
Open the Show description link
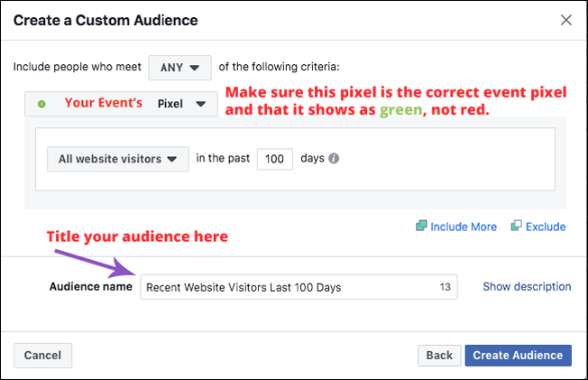click(527, 286)
